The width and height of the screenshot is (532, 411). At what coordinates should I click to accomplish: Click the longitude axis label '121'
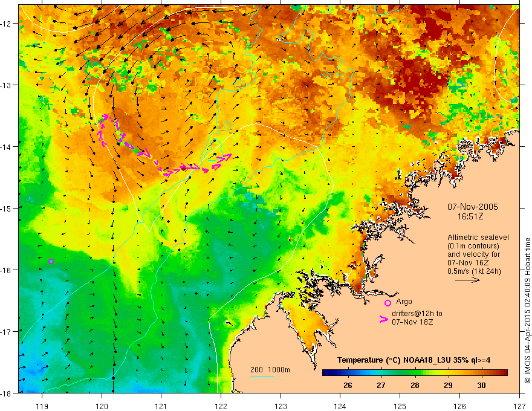click(x=161, y=406)
